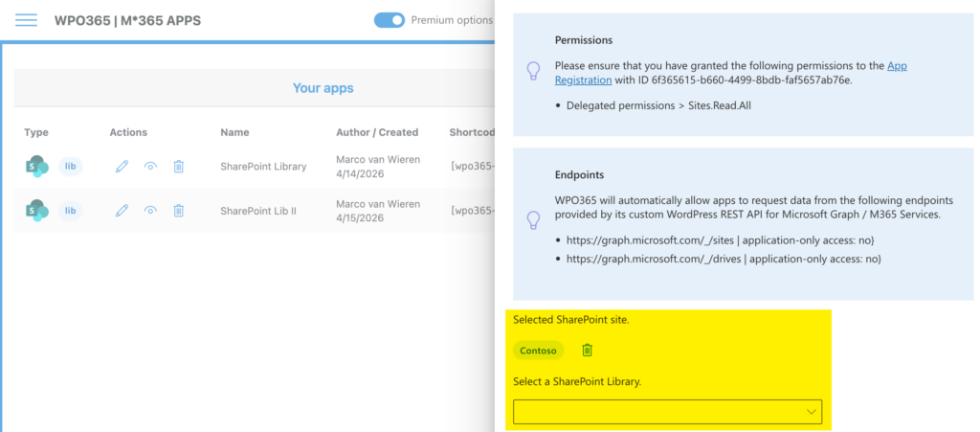Image resolution: width=980 pixels, height=432 pixels.
Task: Click the shortcode in SharePoint Lib II row
Action: [x=472, y=211]
